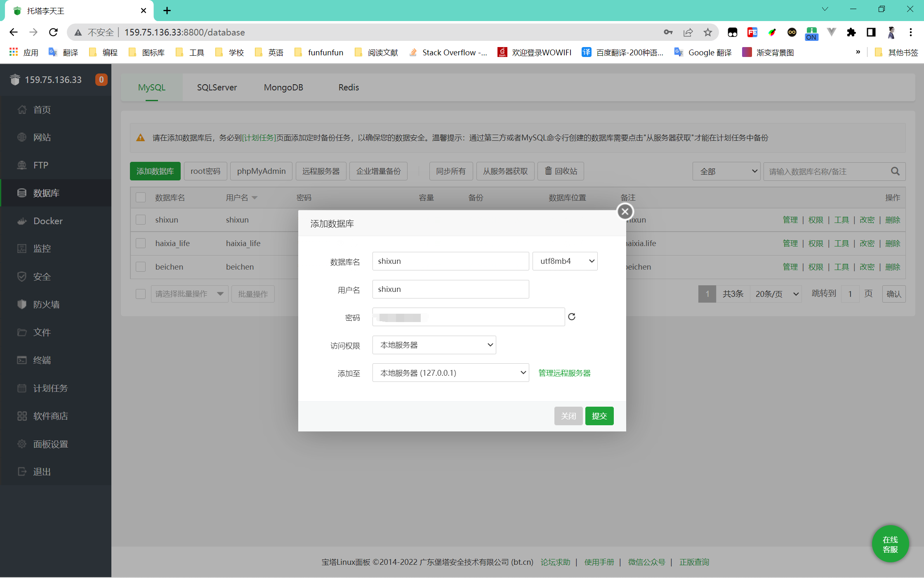The image size is (924, 578).
Task: Switch to the Redis tab
Action: (349, 88)
